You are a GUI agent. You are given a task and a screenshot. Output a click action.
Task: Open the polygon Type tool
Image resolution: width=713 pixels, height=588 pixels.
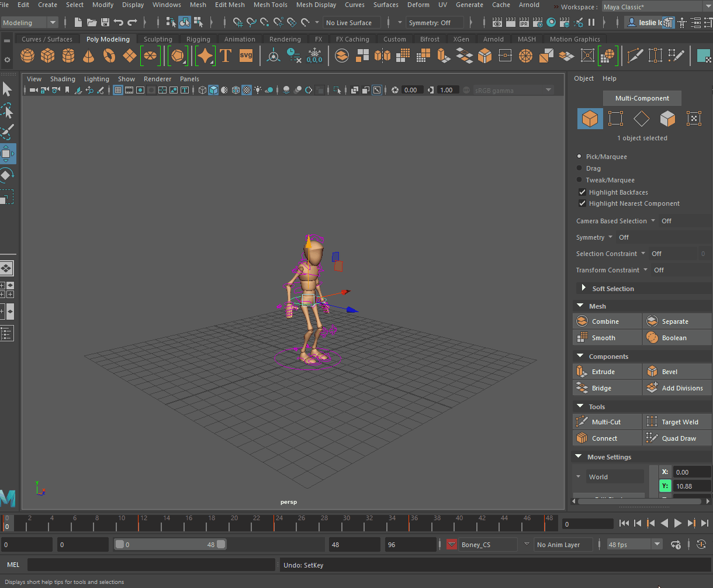coord(225,56)
